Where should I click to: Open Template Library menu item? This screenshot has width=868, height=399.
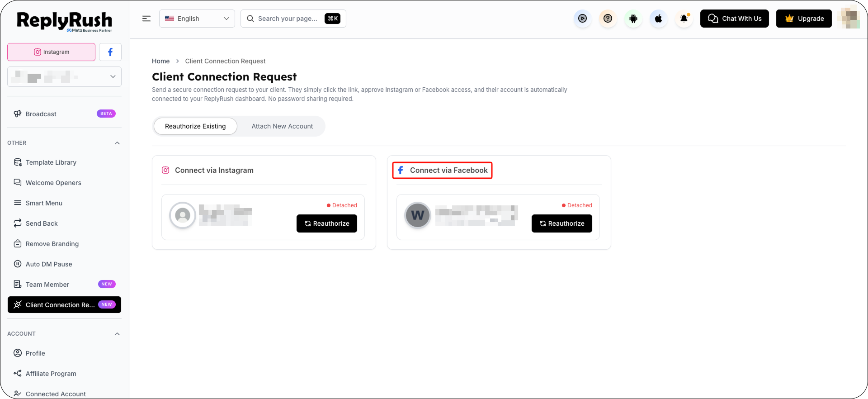point(64,162)
